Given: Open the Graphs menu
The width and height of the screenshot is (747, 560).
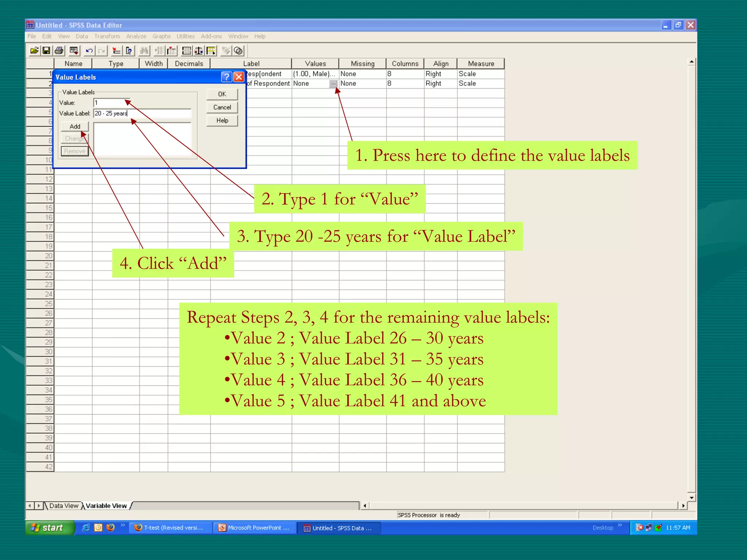Looking at the screenshot, I should (161, 36).
